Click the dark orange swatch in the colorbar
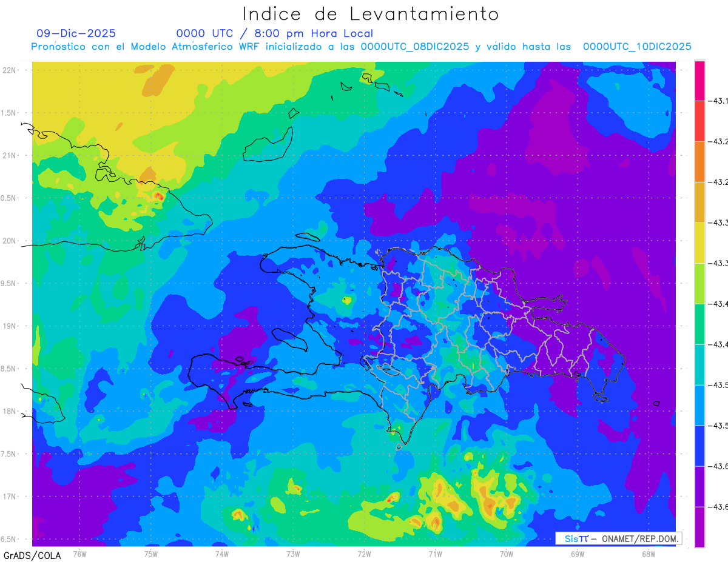The width and height of the screenshot is (728, 562). tap(699, 162)
